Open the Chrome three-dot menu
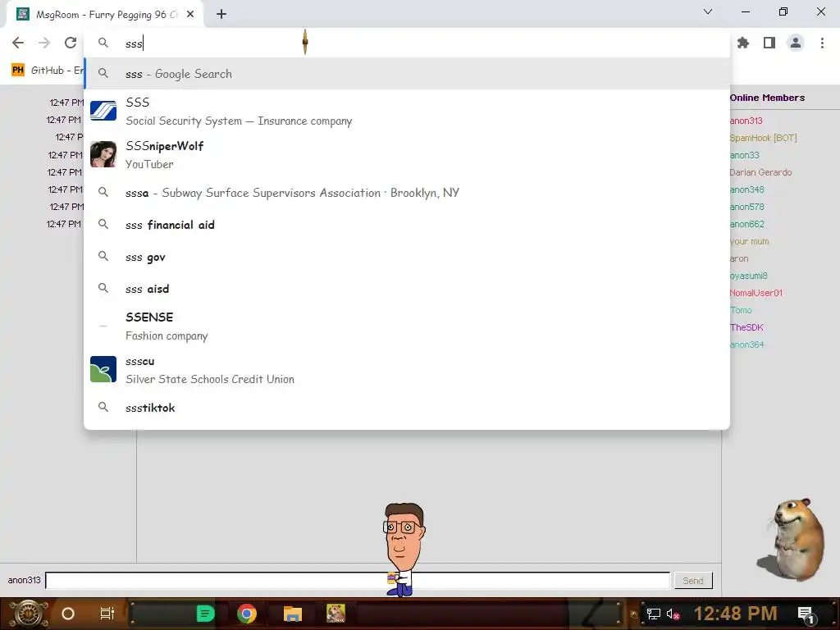The height and width of the screenshot is (630, 840). coord(822,43)
